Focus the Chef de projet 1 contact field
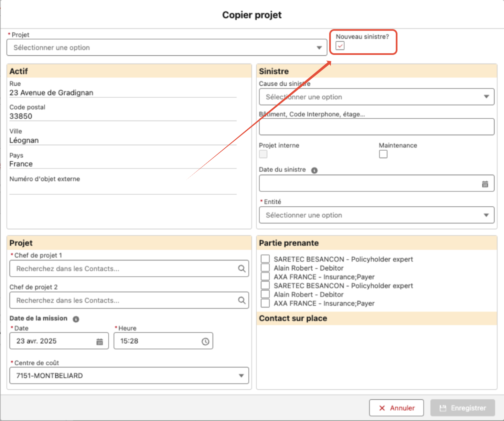This screenshot has height=421, width=504. tap(129, 269)
